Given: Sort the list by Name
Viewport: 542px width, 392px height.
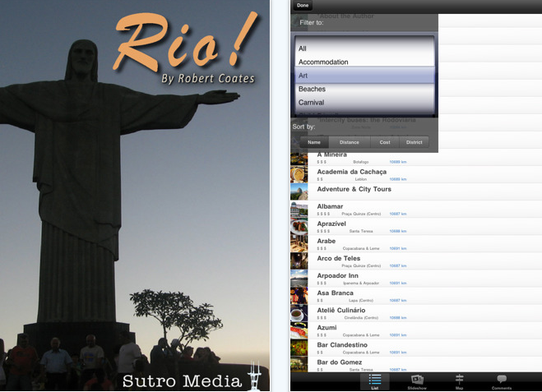Looking at the screenshot, I should pyautogui.click(x=314, y=142).
